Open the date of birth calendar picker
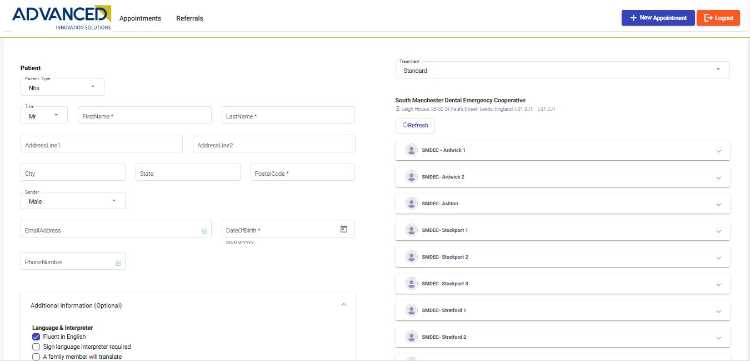750x361 pixels. click(x=343, y=229)
